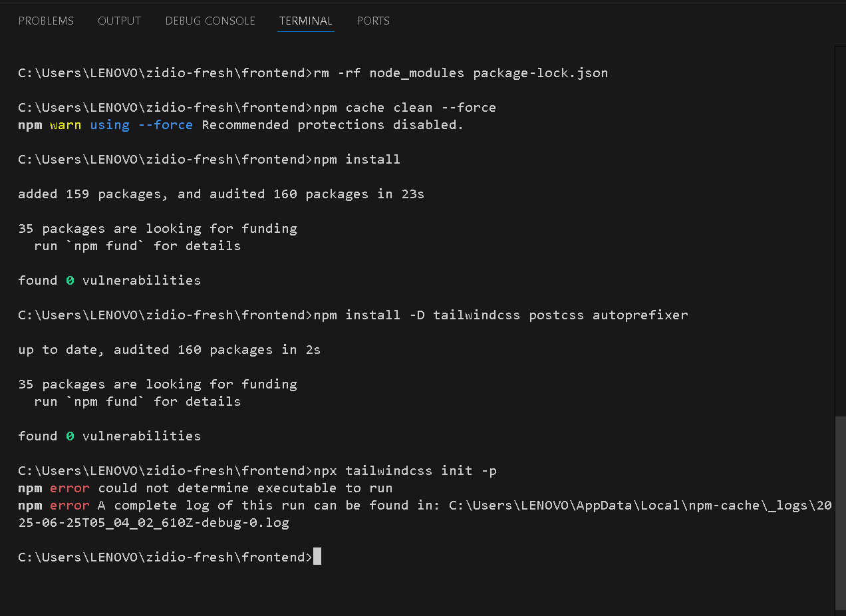Click the active TERMINAL tab

point(306,21)
